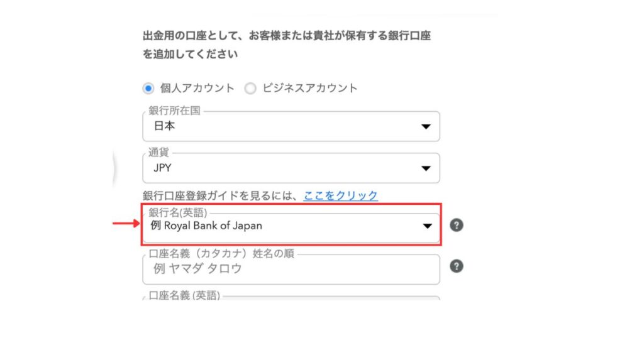
Task: Expand the 通貨 dropdown arrow
Action: click(x=426, y=168)
